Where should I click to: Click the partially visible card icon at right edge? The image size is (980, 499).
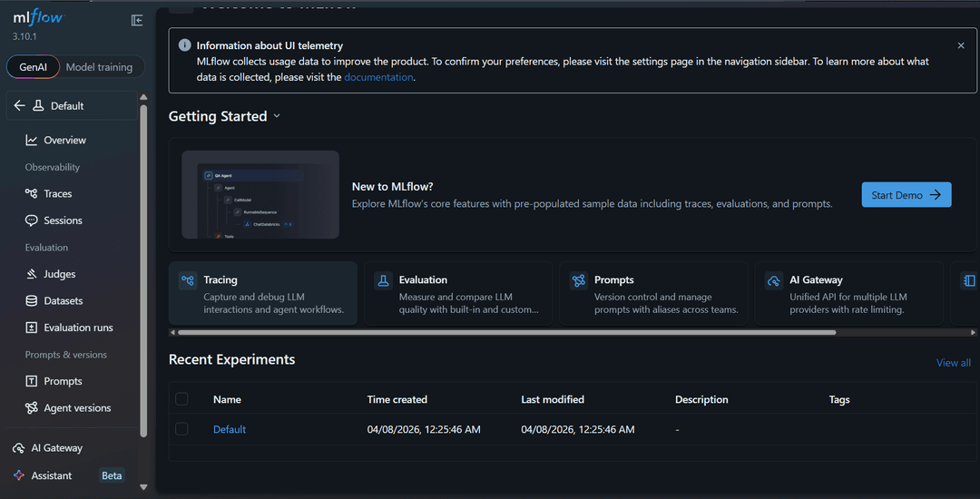(x=969, y=280)
